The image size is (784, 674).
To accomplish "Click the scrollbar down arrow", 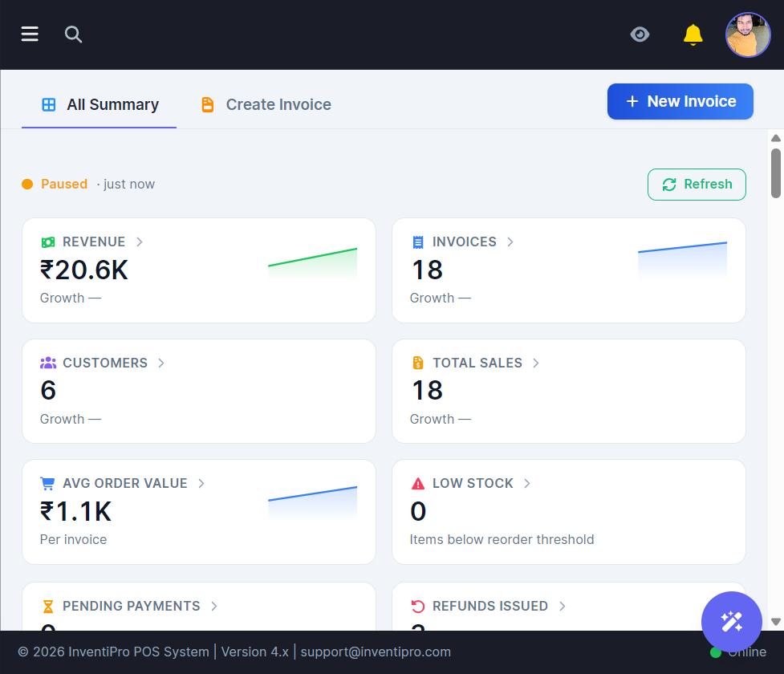I will point(775,622).
